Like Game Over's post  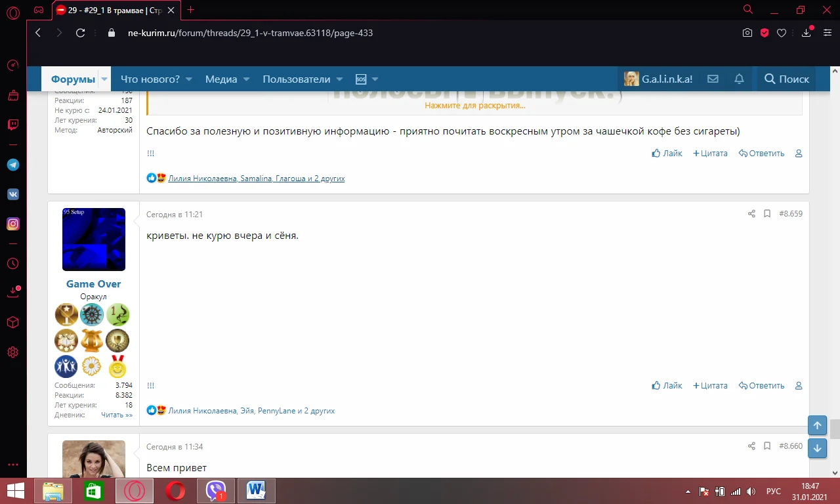667,386
